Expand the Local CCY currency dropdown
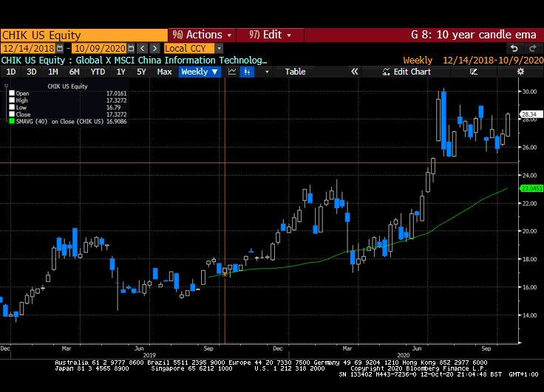This screenshot has height=392, width=544. 220,48
